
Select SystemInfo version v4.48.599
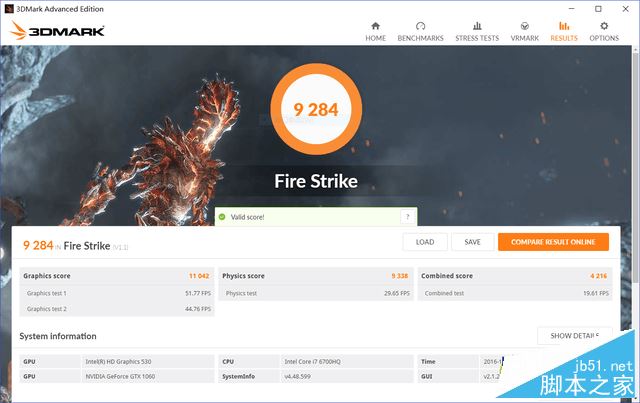tap(297, 376)
